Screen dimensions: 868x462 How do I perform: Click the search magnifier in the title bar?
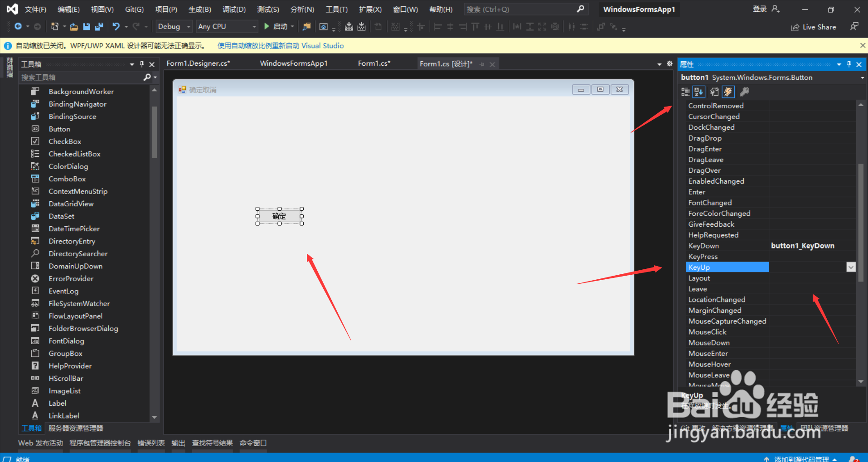[581, 9]
